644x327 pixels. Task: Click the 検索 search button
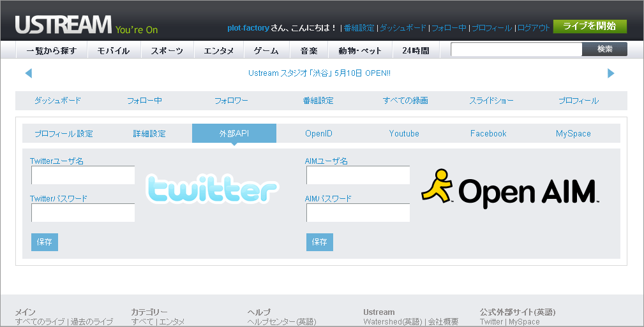point(604,49)
